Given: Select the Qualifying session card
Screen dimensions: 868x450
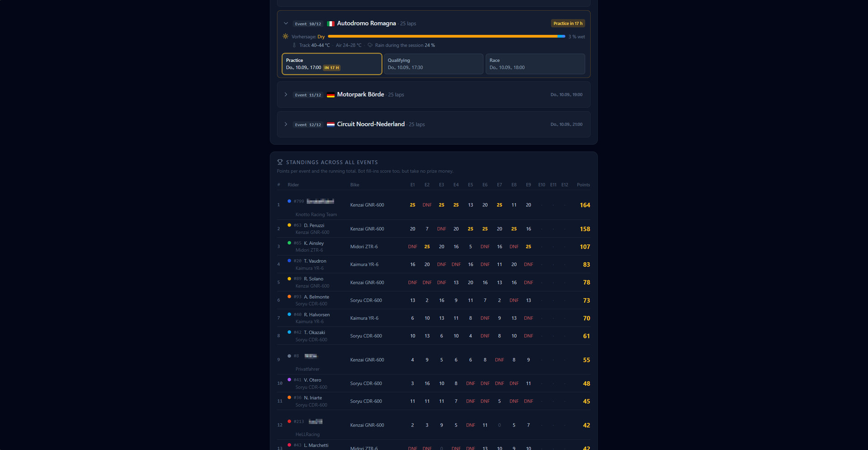Looking at the screenshot, I should pyautogui.click(x=434, y=64).
